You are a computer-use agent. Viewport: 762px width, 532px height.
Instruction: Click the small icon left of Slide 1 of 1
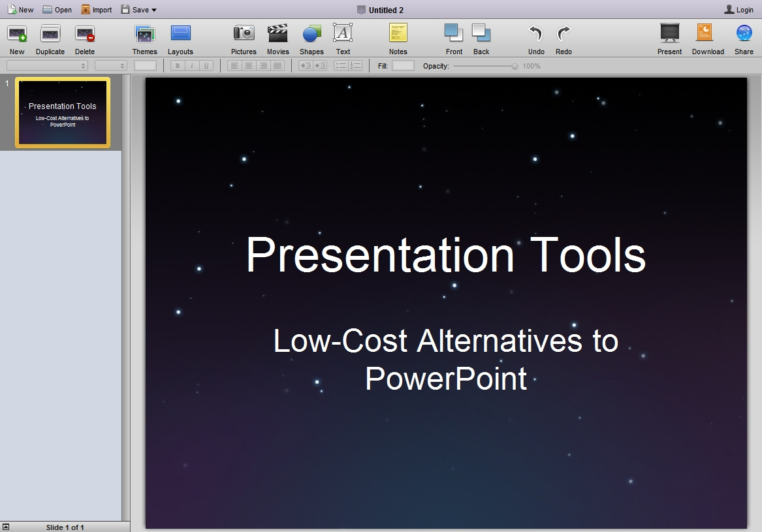coord(6,527)
